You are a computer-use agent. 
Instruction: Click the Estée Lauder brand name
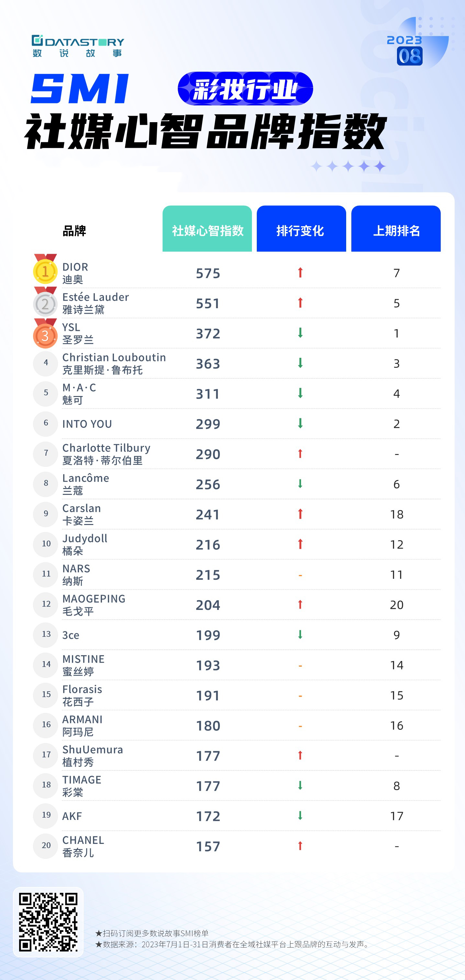(96, 297)
